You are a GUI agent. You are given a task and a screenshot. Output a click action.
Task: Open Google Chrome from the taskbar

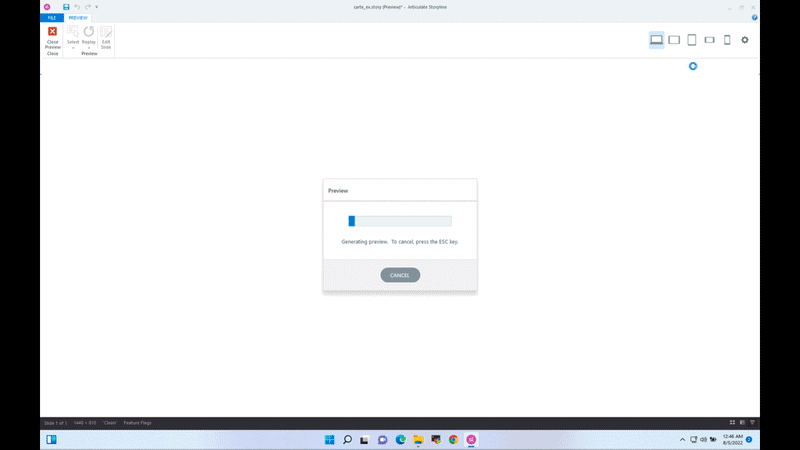click(453, 440)
